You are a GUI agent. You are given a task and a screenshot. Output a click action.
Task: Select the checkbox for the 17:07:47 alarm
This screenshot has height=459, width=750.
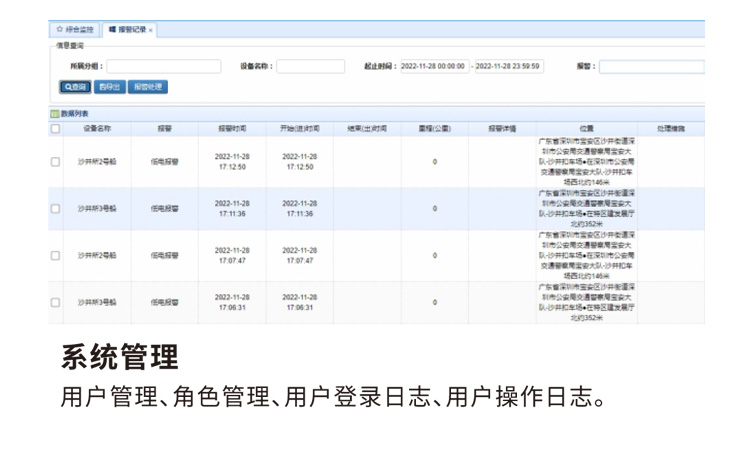55,256
